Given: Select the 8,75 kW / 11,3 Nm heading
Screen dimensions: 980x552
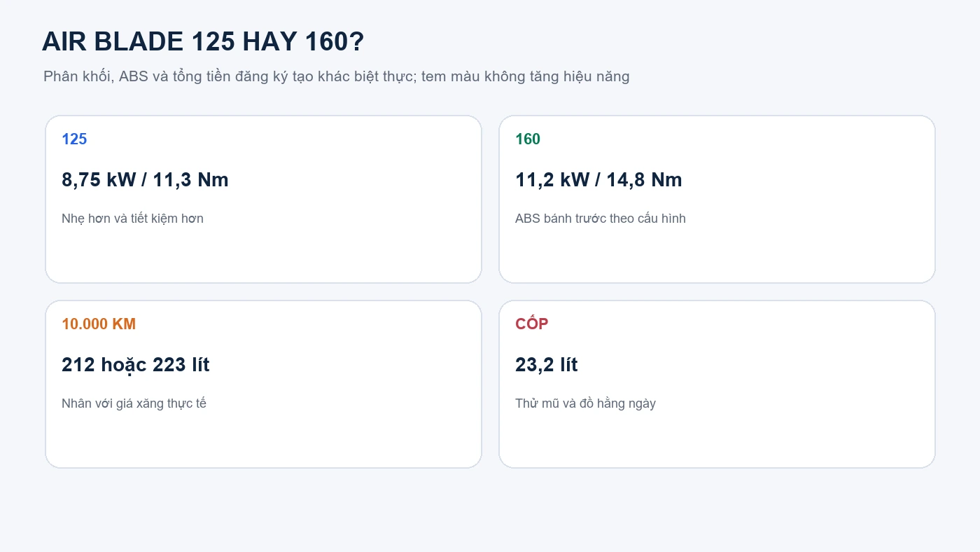Looking at the screenshot, I should [x=145, y=180].
